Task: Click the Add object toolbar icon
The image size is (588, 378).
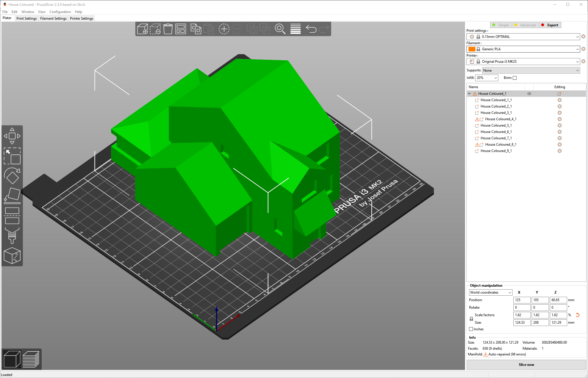Action: (x=142, y=29)
